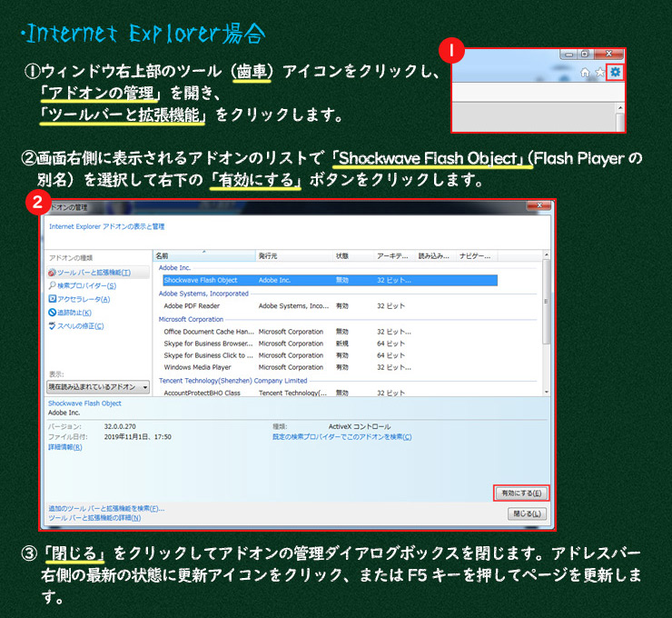Click the 32.0.0.270 version value
This screenshot has width=672, height=618.
click(x=120, y=426)
